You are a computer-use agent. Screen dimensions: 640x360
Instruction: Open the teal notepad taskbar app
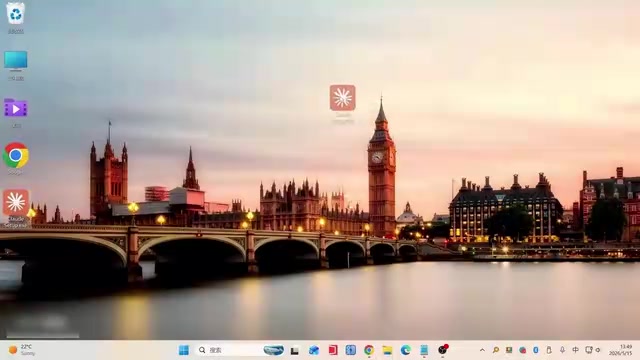coord(424,350)
